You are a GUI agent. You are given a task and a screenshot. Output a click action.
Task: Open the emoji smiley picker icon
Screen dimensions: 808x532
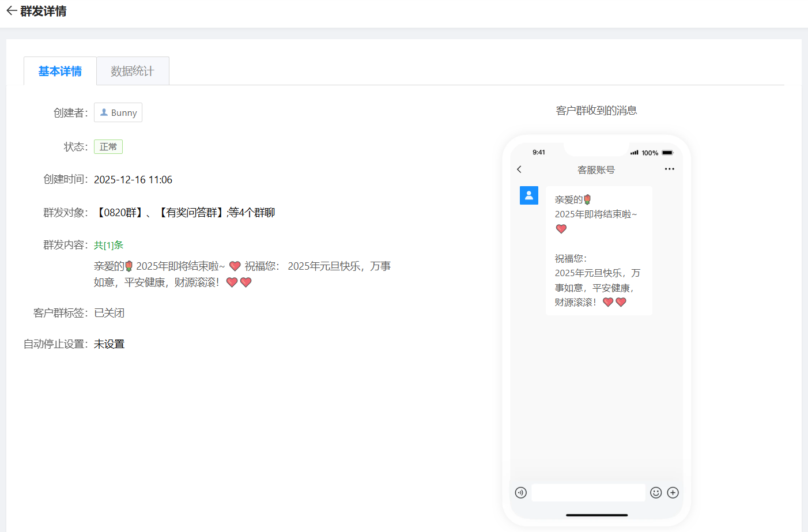tap(656, 493)
